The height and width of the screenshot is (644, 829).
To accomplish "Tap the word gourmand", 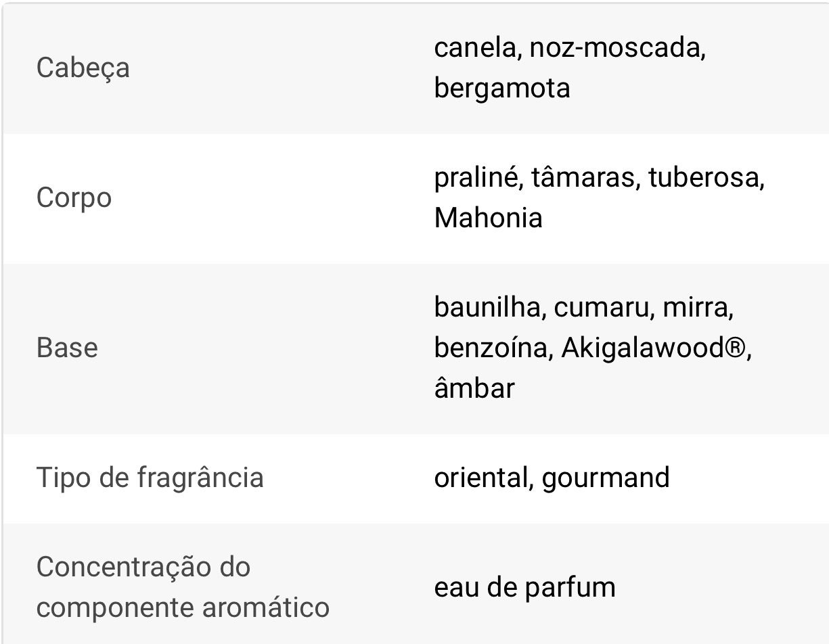I will pyautogui.click(x=606, y=478).
